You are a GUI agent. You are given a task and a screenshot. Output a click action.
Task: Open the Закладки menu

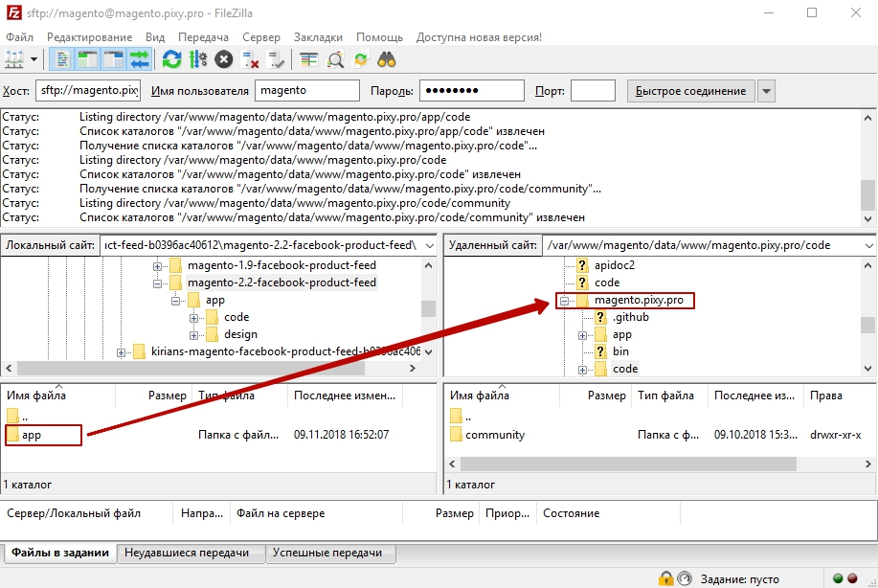318,37
